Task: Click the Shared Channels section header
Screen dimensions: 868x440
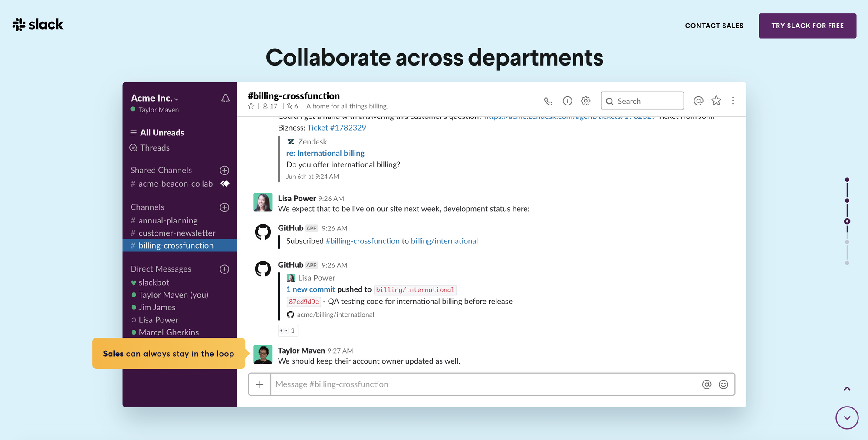Action: click(161, 170)
